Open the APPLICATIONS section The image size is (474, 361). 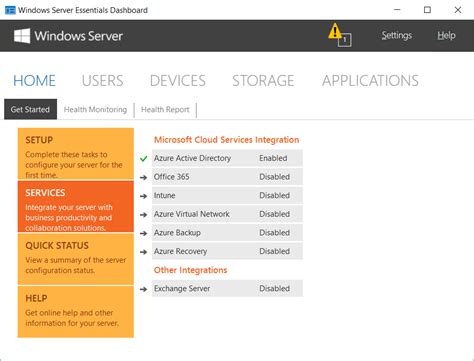370,81
